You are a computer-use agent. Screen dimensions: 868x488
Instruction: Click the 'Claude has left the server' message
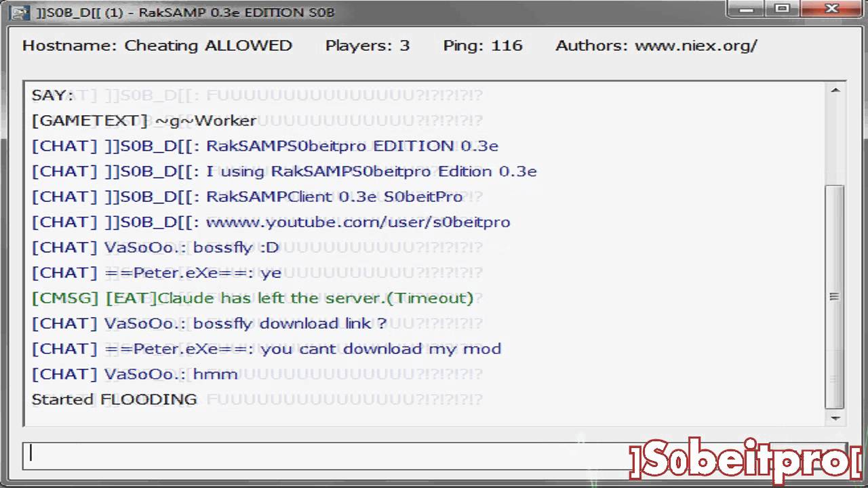point(252,298)
